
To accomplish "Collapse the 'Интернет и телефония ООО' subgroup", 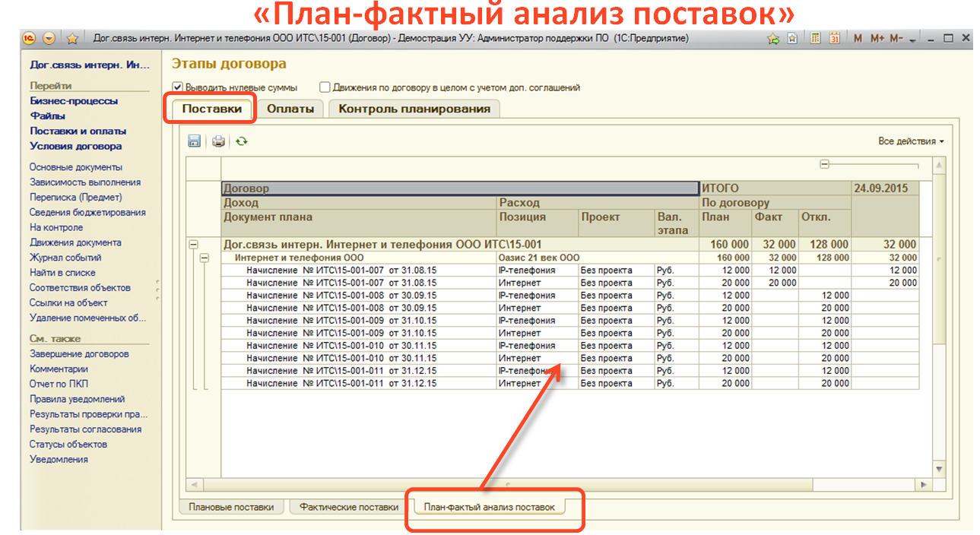I will pyautogui.click(x=204, y=258).
